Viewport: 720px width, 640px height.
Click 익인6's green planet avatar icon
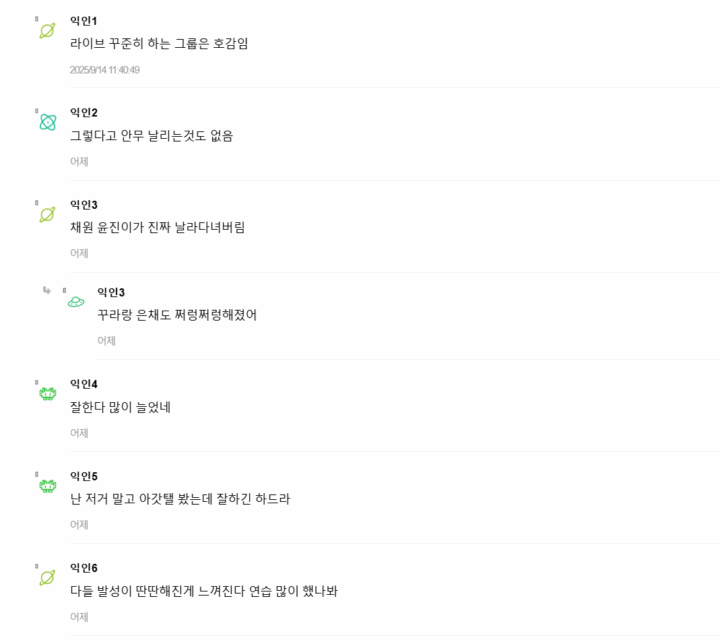[47, 577]
